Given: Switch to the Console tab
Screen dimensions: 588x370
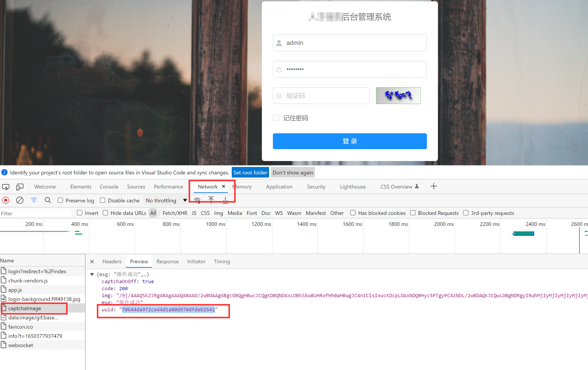Looking at the screenshot, I should click(x=109, y=187).
